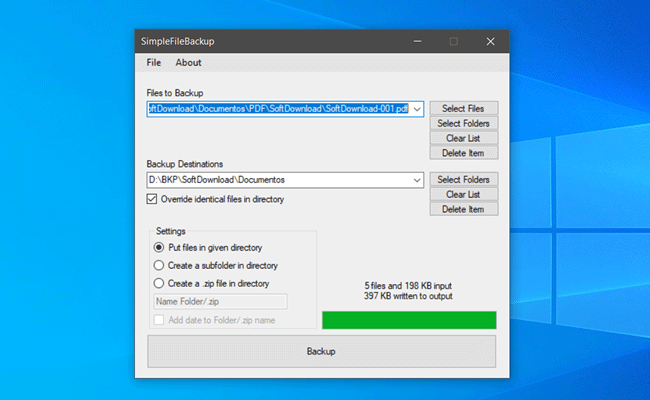Delete Item from backup destinations
This screenshot has width=650, height=400.
463,209
